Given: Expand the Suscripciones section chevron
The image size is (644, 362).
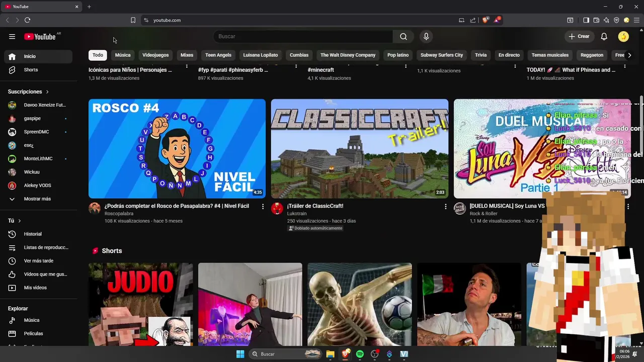Looking at the screenshot, I should coord(47,92).
